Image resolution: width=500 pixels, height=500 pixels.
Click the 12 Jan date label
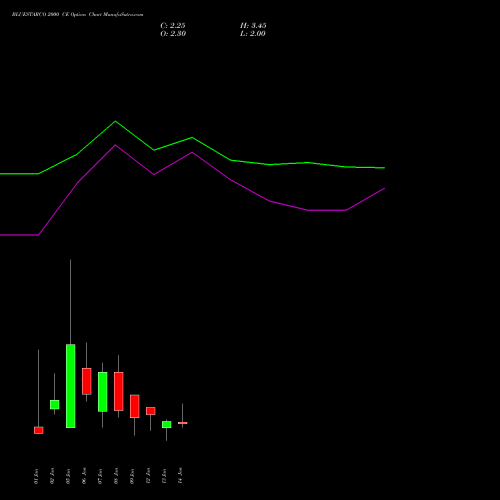click(x=148, y=476)
